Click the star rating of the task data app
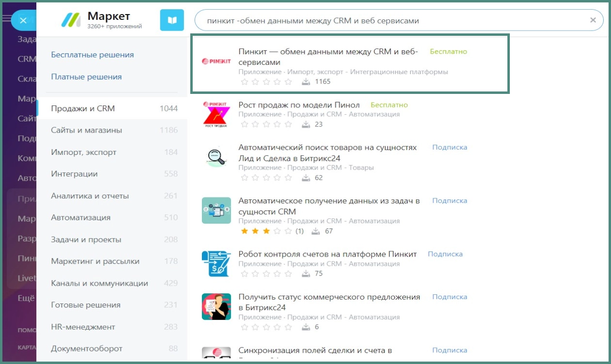Viewport: 611px width, 364px height. (266, 231)
